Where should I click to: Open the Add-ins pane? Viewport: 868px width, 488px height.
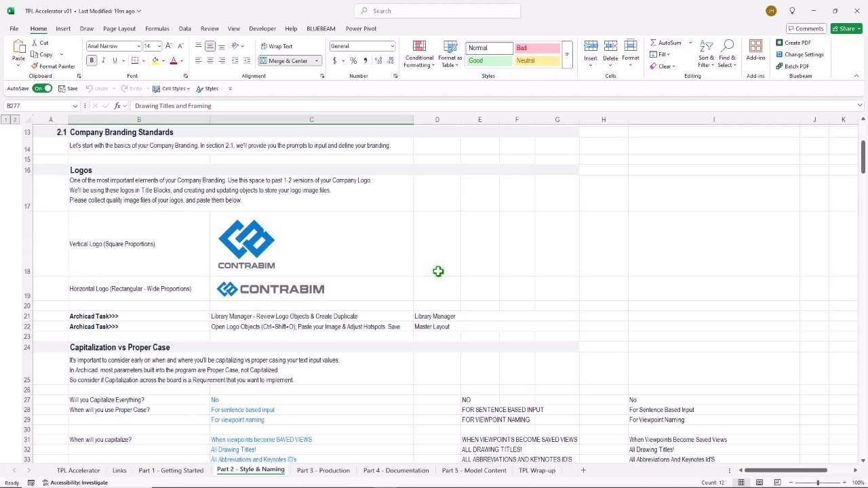755,51
